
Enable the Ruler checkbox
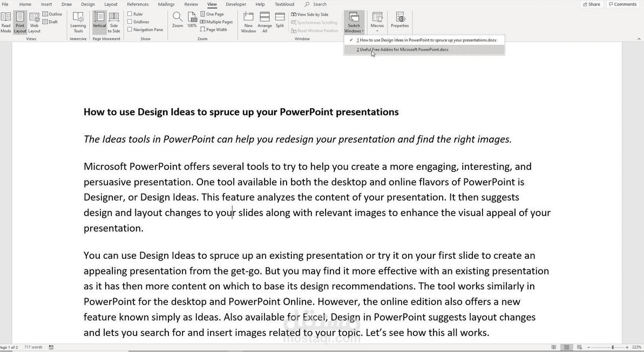tap(130, 14)
